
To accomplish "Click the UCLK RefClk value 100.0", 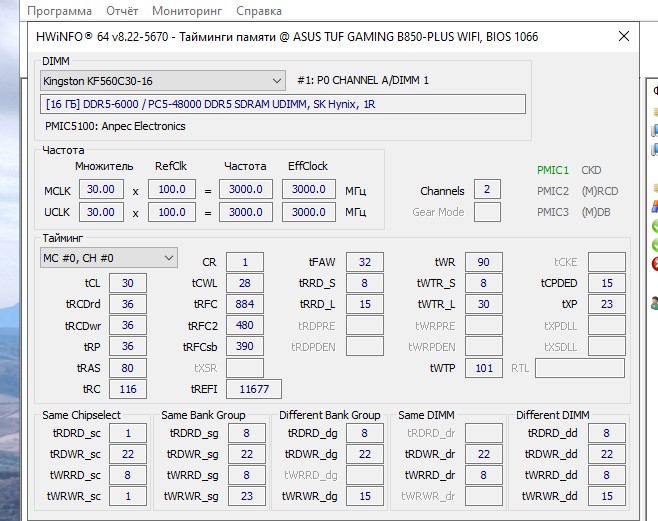I will [x=172, y=212].
